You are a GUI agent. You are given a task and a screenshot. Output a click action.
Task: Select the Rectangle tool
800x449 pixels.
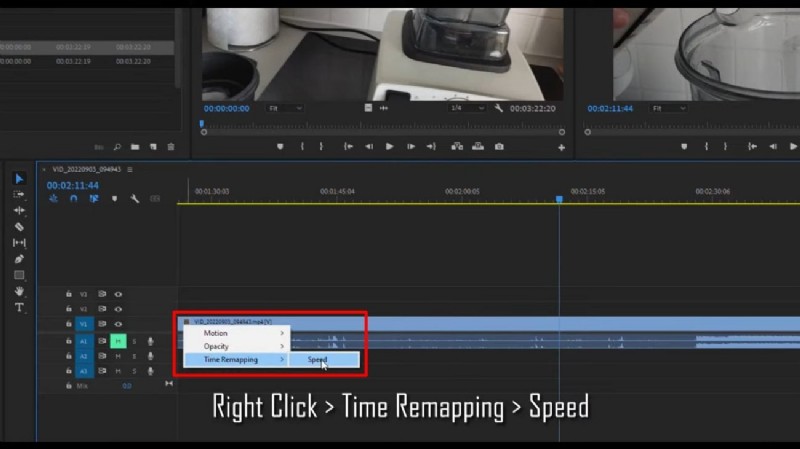coord(19,276)
